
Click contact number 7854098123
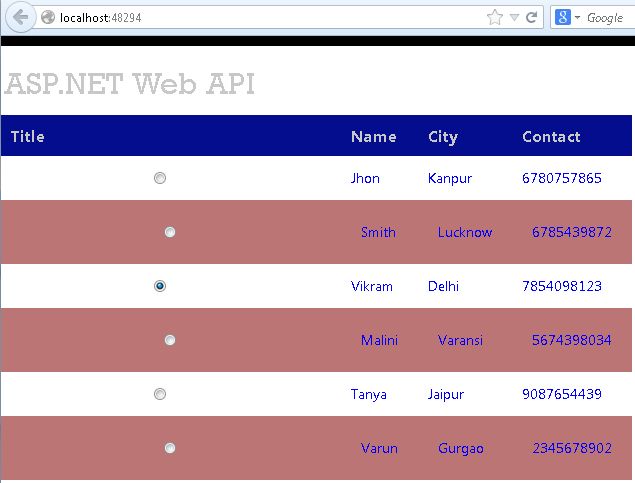562,286
